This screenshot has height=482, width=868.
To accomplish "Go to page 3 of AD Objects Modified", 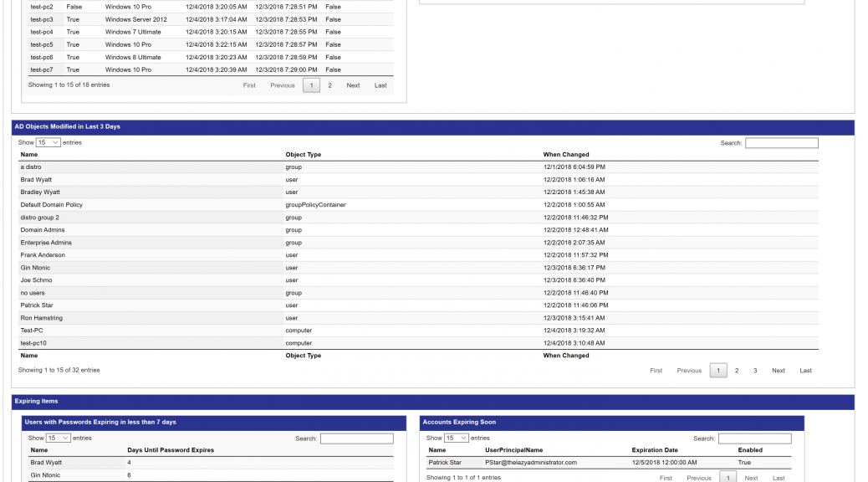I will point(755,371).
